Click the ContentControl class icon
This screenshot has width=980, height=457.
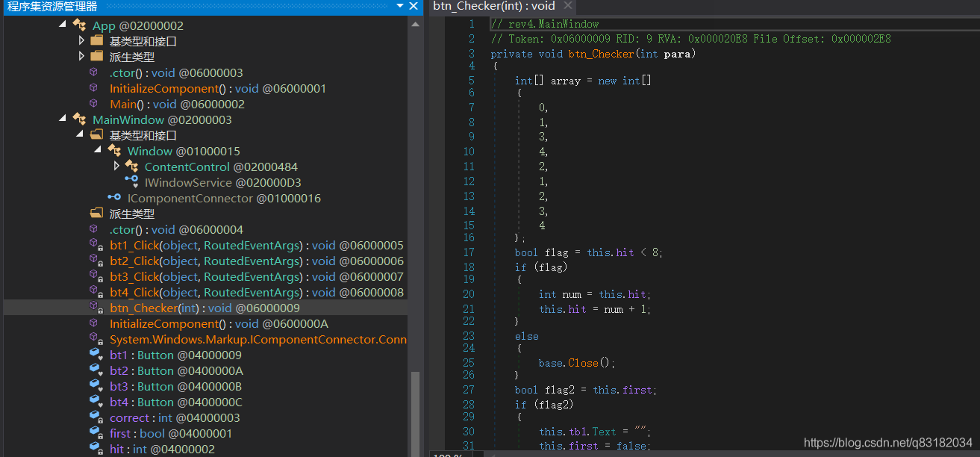tap(131, 167)
